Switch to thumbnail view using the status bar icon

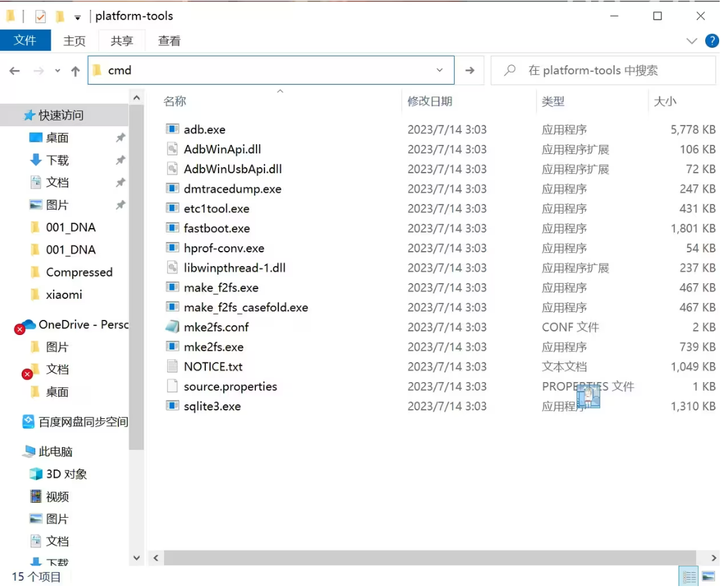coord(708,576)
